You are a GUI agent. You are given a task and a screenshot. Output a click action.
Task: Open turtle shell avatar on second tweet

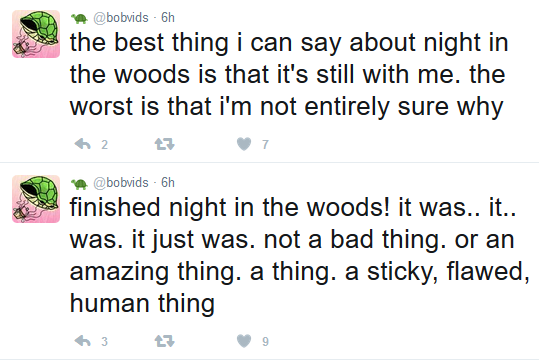36,199
